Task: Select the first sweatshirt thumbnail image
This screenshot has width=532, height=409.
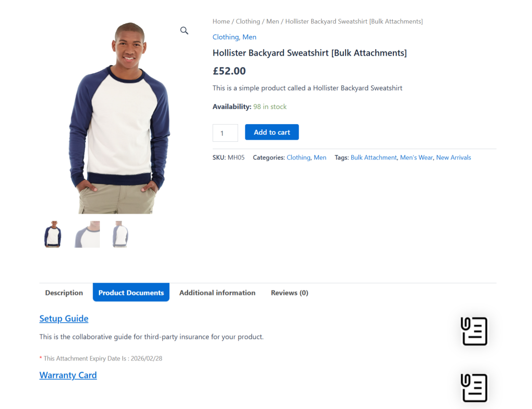Action: (54, 234)
